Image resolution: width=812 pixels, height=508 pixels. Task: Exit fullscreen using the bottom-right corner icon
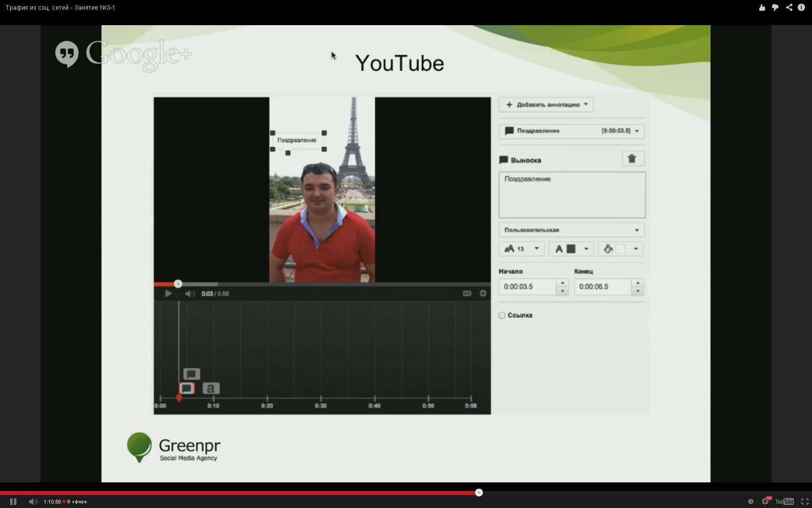coord(805,501)
